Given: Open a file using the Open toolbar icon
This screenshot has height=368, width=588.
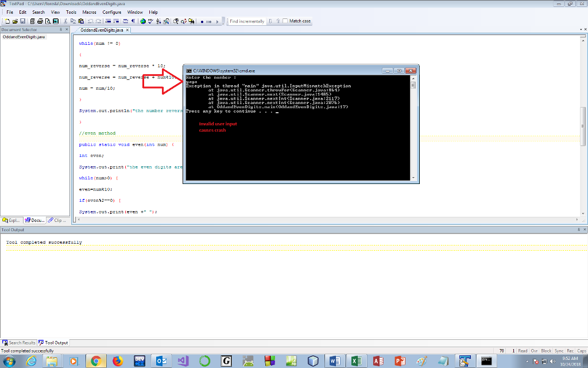Looking at the screenshot, I should tap(15, 21).
